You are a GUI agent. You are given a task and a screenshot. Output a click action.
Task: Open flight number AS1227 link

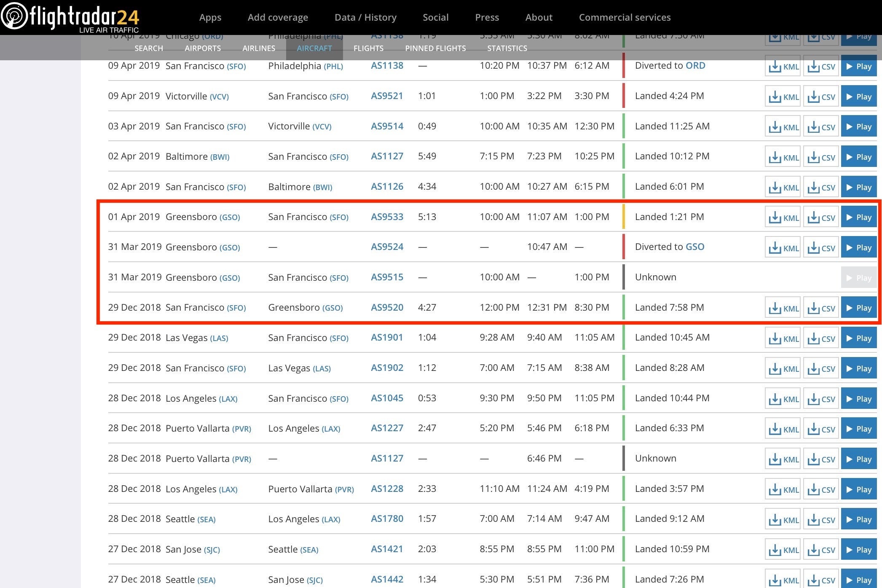coord(387,428)
